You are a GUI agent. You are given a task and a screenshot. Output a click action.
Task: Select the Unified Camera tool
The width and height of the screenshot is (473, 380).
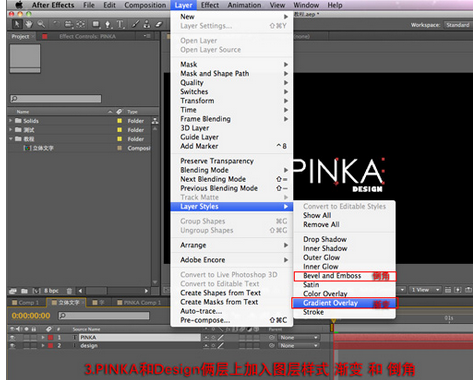pyautogui.click(x=68, y=24)
